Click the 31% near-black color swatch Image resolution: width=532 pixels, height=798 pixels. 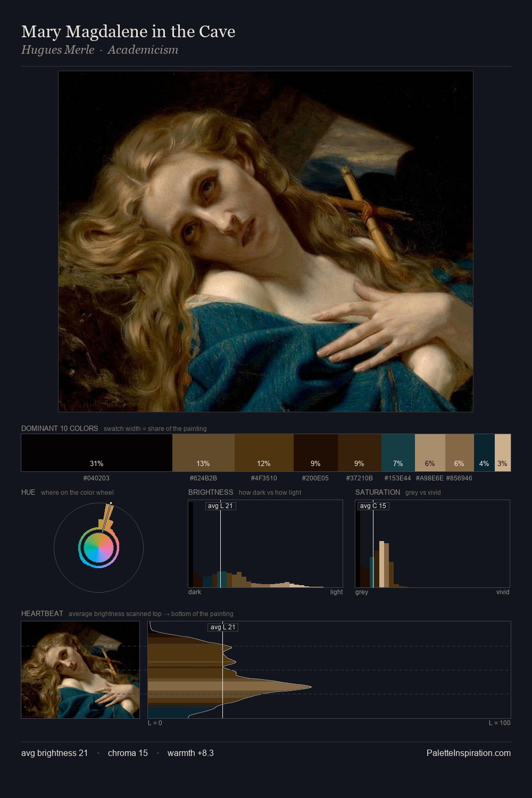click(x=97, y=453)
